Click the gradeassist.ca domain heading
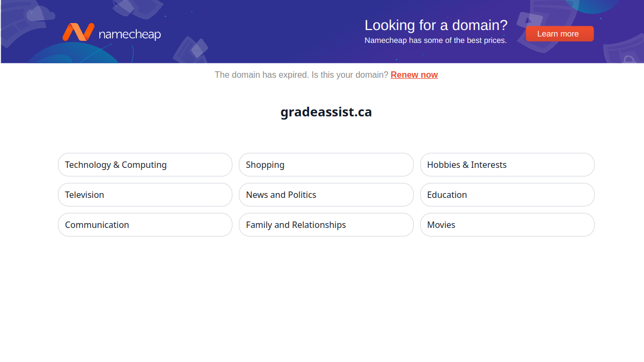 point(326,112)
